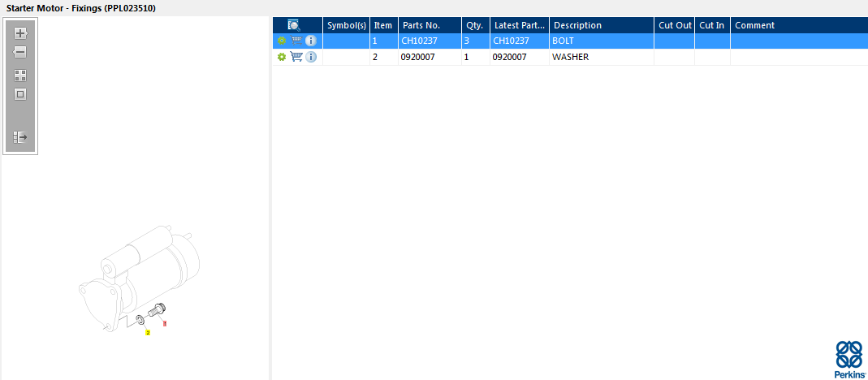Viewport: 868px width, 380px height.
Task: Click the single-square fit view icon
Action: pyautogui.click(x=20, y=94)
